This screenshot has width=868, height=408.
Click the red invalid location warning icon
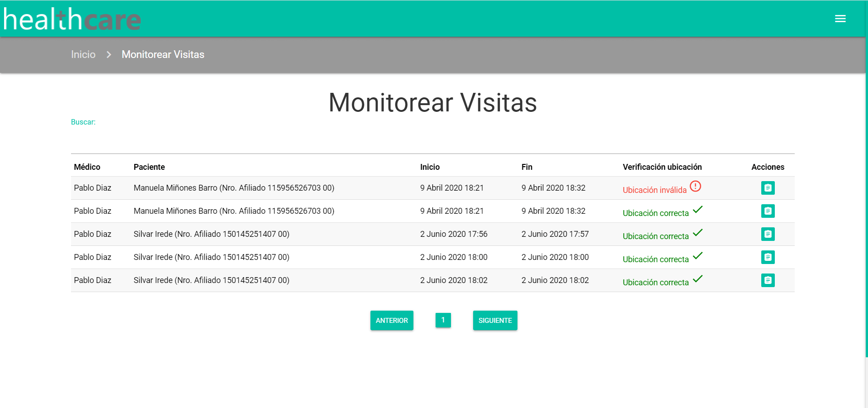point(695,186)
